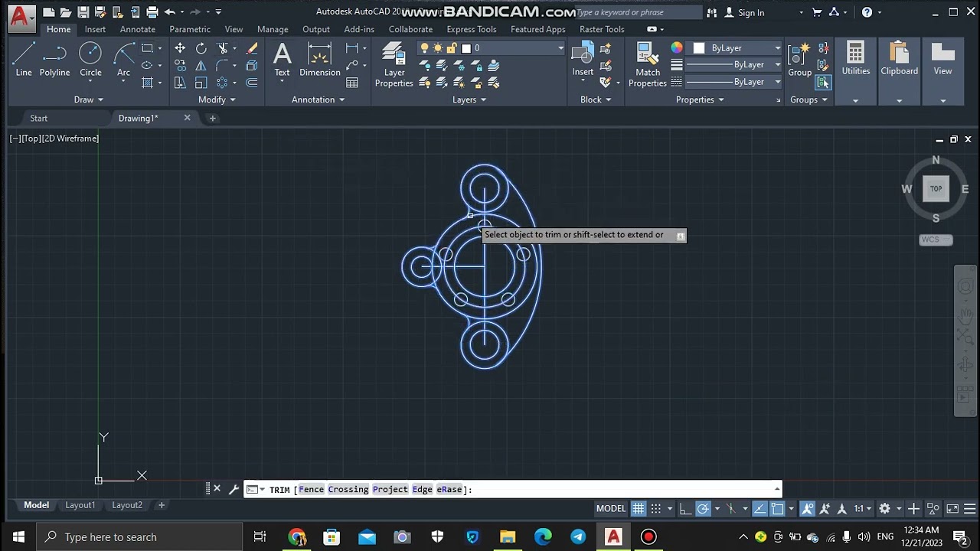Switch to the Start file tab
Image resolution: width=980 pixels, height=551 pixels.
tap(39, 118)
